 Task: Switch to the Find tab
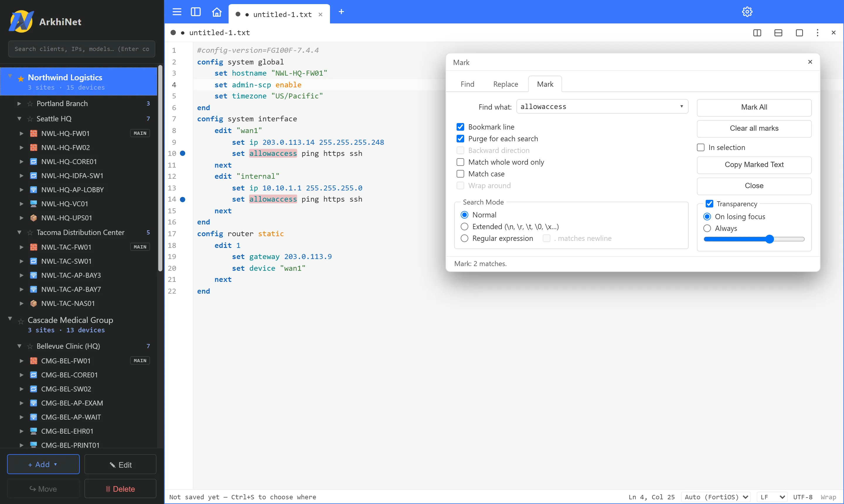point(467,84)
